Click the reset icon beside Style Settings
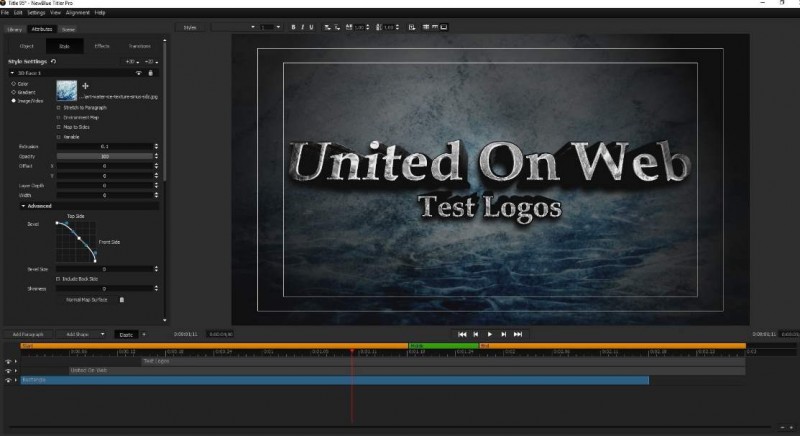Viewport: 800px width, 436px height. [53, 61]
